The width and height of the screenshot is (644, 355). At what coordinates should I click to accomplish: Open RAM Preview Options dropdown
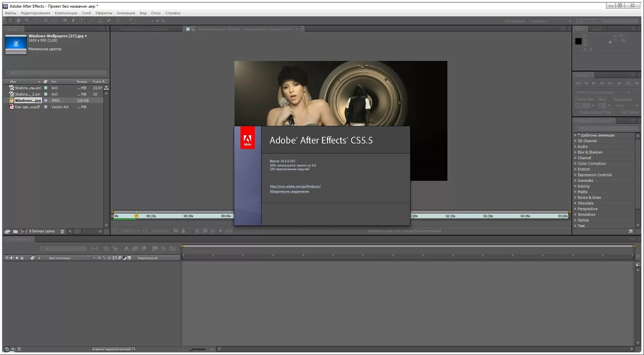[602, 92]
